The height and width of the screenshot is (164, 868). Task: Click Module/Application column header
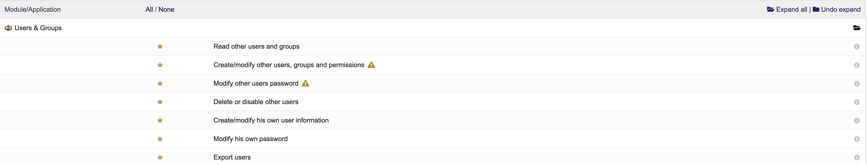32,9
